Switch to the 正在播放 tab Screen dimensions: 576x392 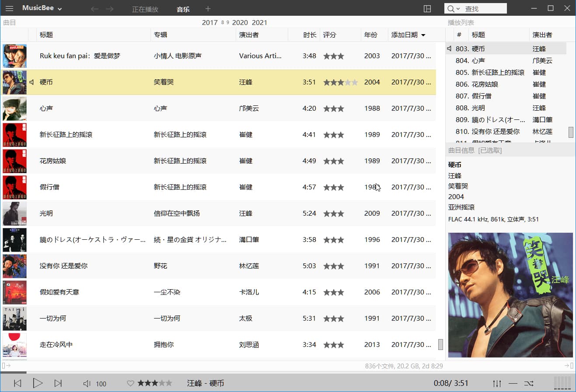(x=145, y=9)
